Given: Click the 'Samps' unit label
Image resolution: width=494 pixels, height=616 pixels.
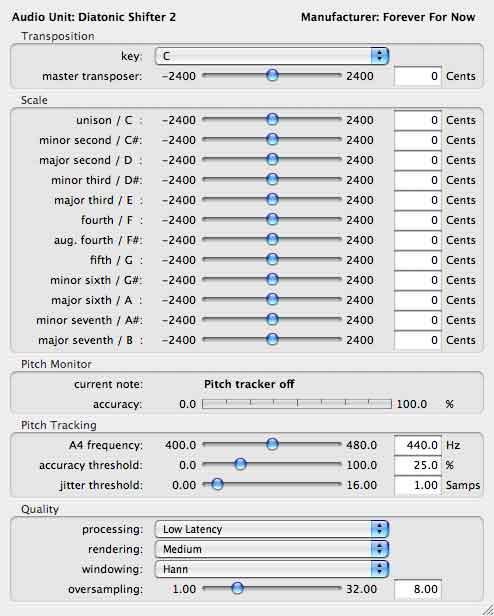Looking at the screenshot, I should tap(463, 486).
